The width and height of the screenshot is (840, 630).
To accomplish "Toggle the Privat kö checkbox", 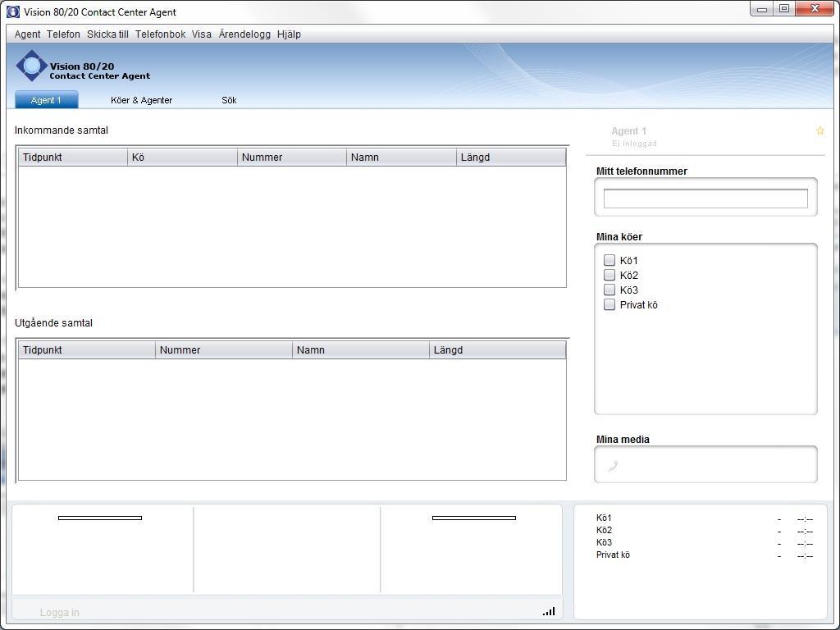I will point(609,304).
